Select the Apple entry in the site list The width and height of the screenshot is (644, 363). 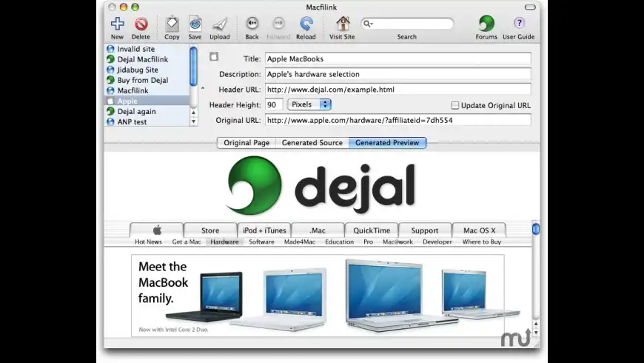tap(147, 101)
